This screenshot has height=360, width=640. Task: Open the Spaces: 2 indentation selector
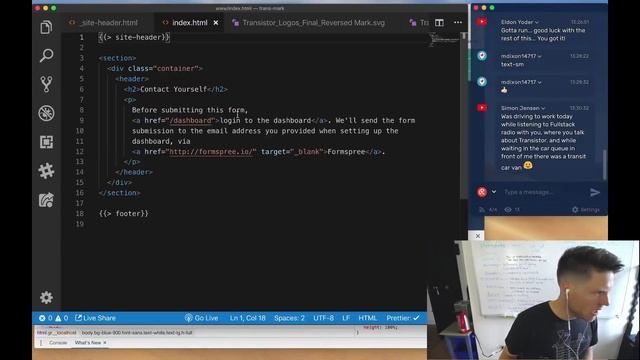289,318
